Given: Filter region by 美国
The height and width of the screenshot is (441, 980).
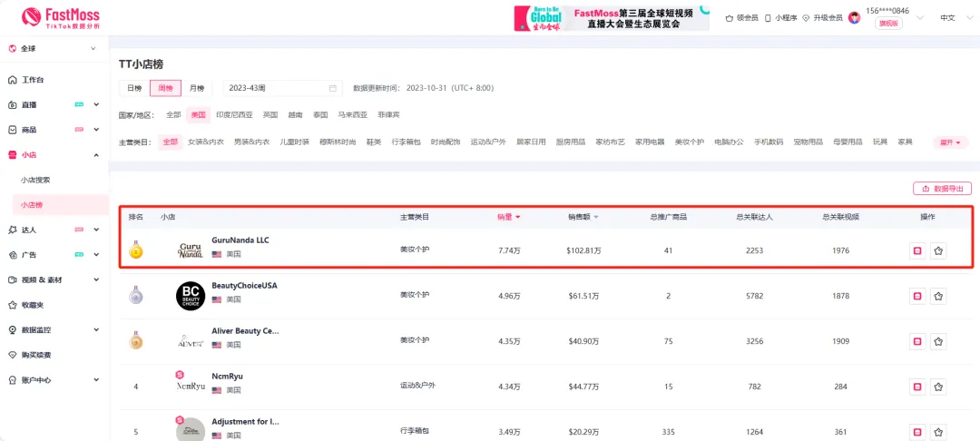Looking at the screenshot, I should [198, 115].
